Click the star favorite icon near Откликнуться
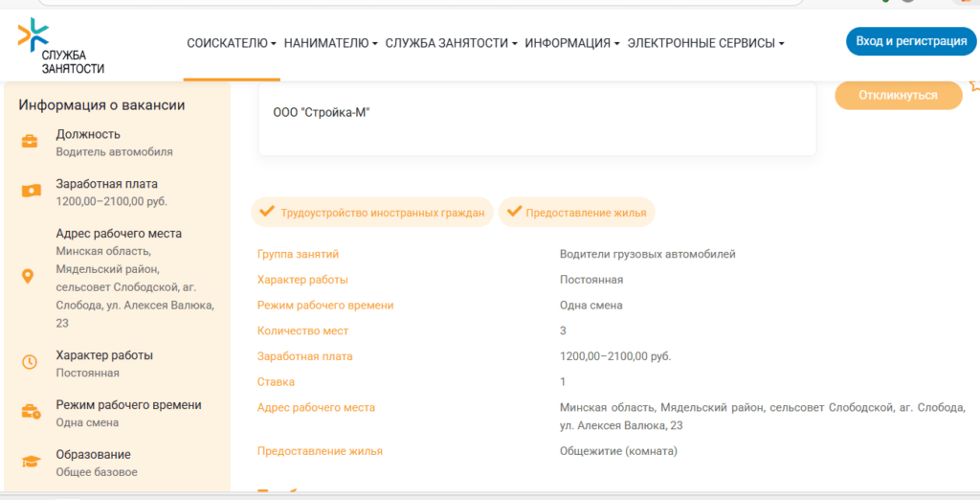Screen dimensions: 980x500 point(974,86)
